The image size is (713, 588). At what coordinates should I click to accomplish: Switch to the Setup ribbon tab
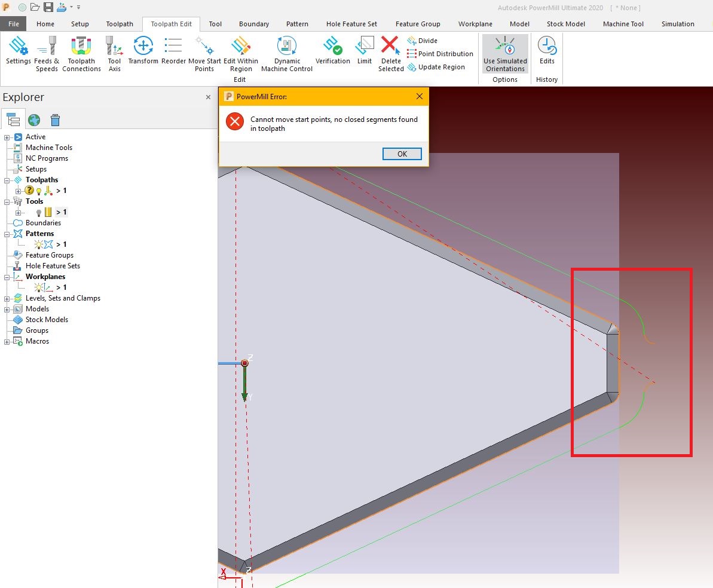(x=80, y=24)
